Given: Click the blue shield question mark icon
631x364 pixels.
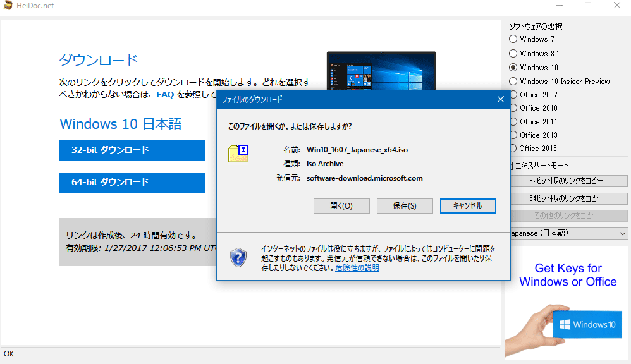Looking at the screenshot, I should click(x=238, y=257).
